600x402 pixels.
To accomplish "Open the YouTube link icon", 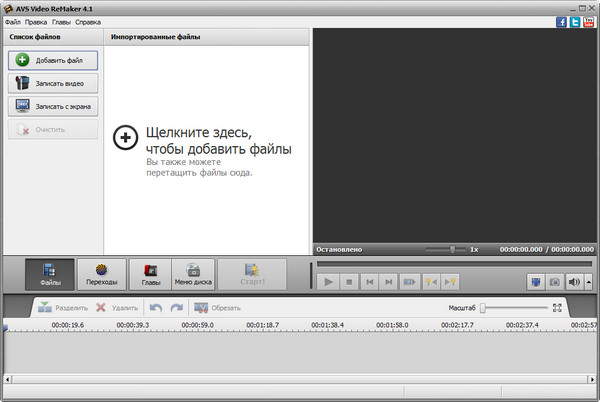I will pyautogui.click(x=589, y=21).
